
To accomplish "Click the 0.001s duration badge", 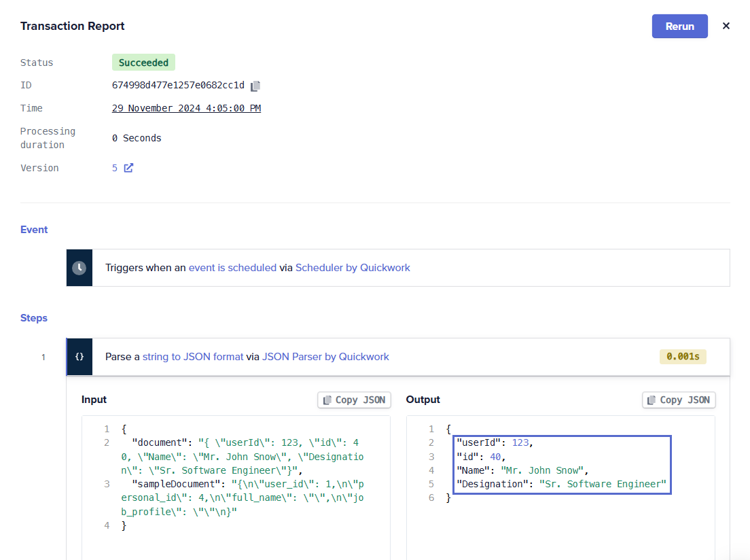I will pos(683,357).
